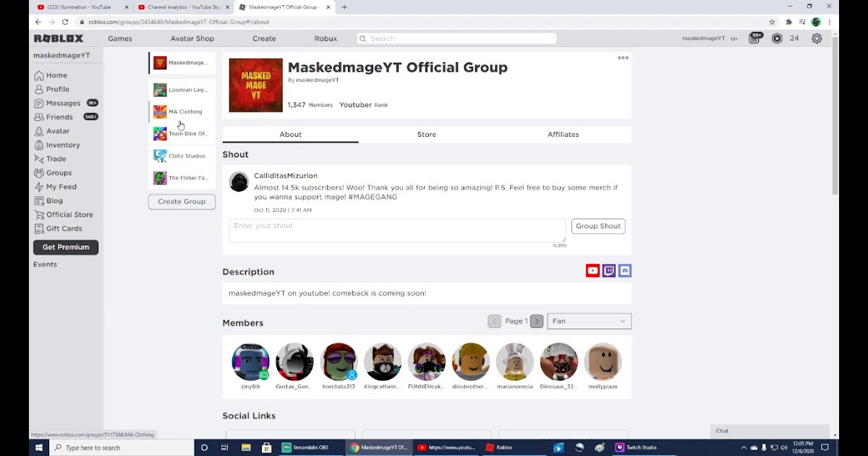Open Groups in the sidebar
868x456 pixels.
pyautogui.click(x=53, y=172)
